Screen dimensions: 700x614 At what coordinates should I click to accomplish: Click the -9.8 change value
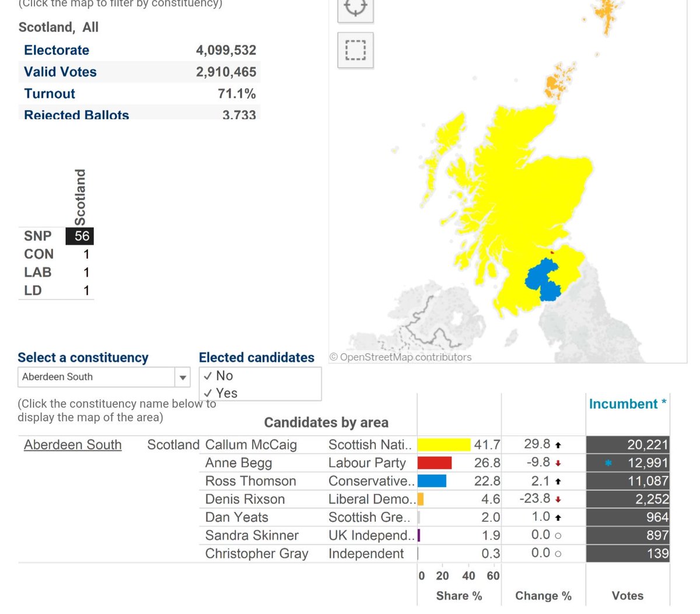coord(538,462)
